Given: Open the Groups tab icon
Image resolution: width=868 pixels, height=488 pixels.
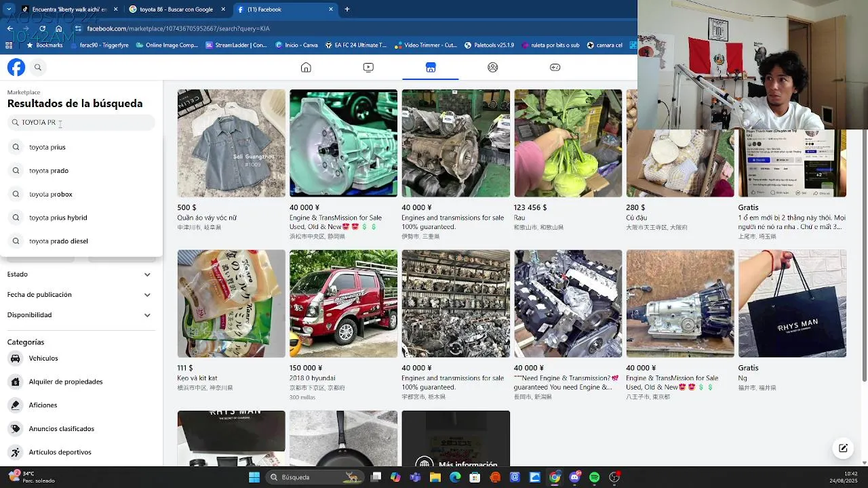Looking at the screenshot, I should [x=493, y=67].
